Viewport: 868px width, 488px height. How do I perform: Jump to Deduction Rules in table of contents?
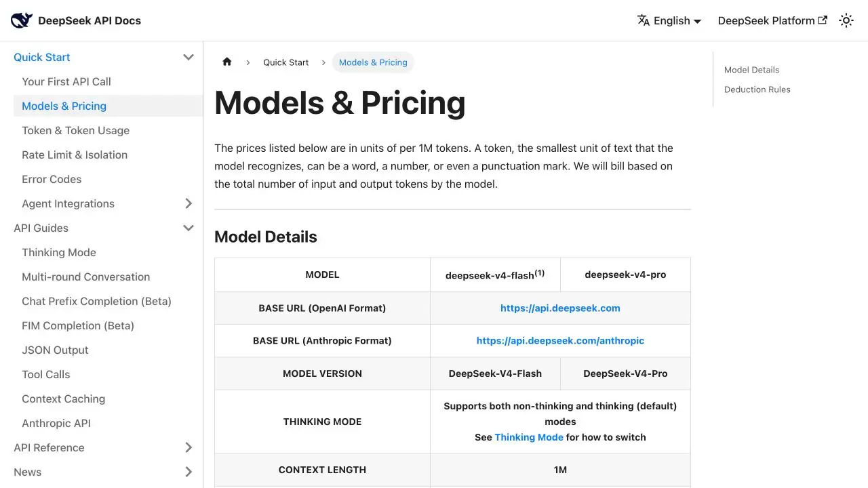pyautogui.click(x=757, y=89)
